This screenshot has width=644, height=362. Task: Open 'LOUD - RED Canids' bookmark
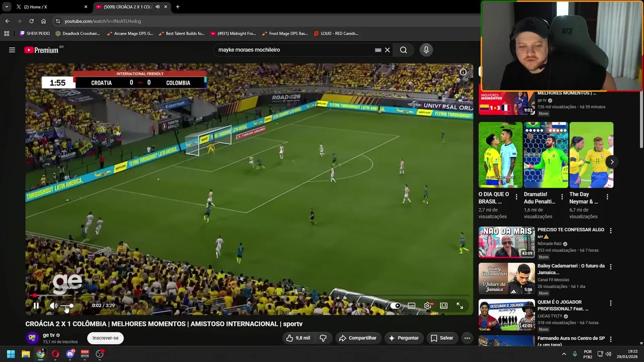coord(336,33)
